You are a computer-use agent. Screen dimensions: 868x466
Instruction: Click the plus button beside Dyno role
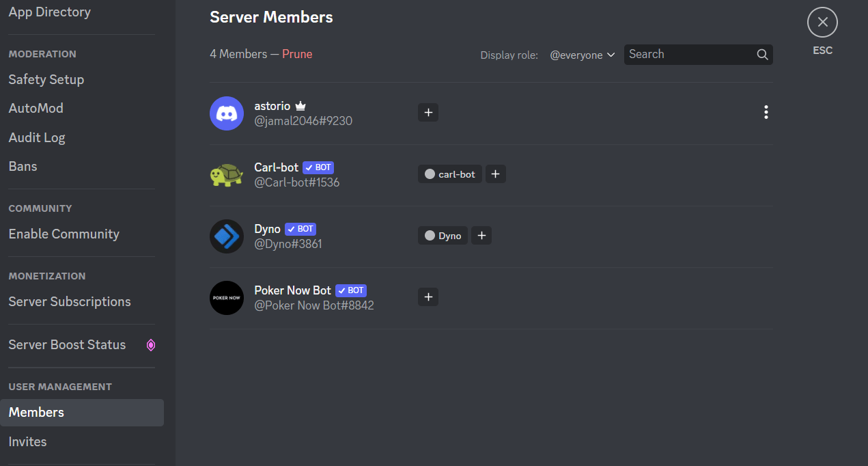coord(481,236)
